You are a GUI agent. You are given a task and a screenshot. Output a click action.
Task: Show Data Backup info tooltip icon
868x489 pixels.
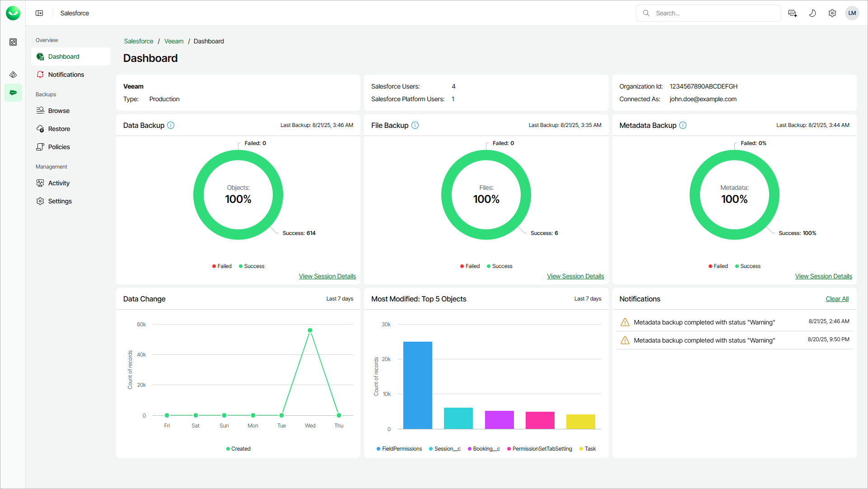pyautogui.click(x=171, y=125)
